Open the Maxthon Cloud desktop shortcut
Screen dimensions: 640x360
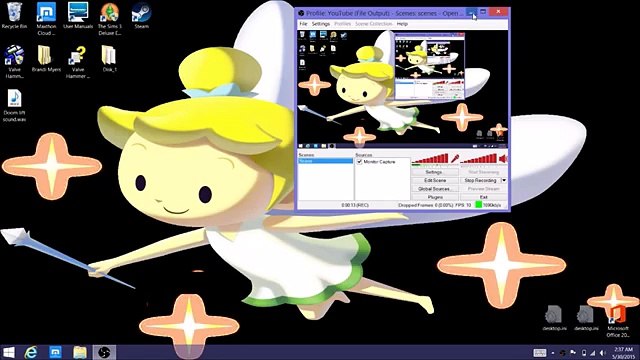(x=46, y=19)
